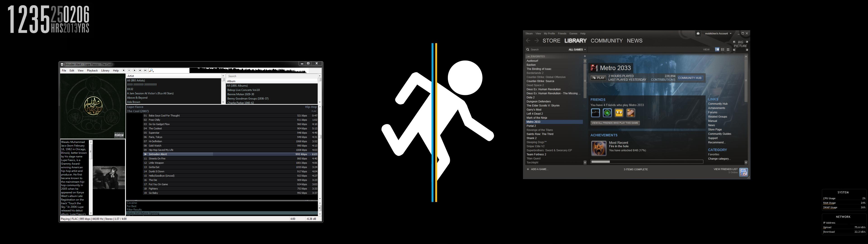The width and height of the screenshot is (868, 244).
Task: Skip to next track in foobar2000
Action: pyautogui.click(x=145, y=70)
